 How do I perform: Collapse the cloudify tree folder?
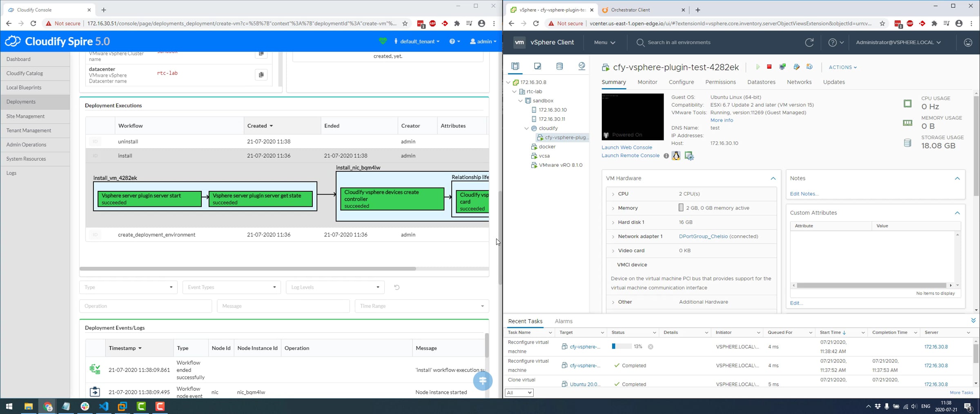pyautogui.click(x=526, y=128)
